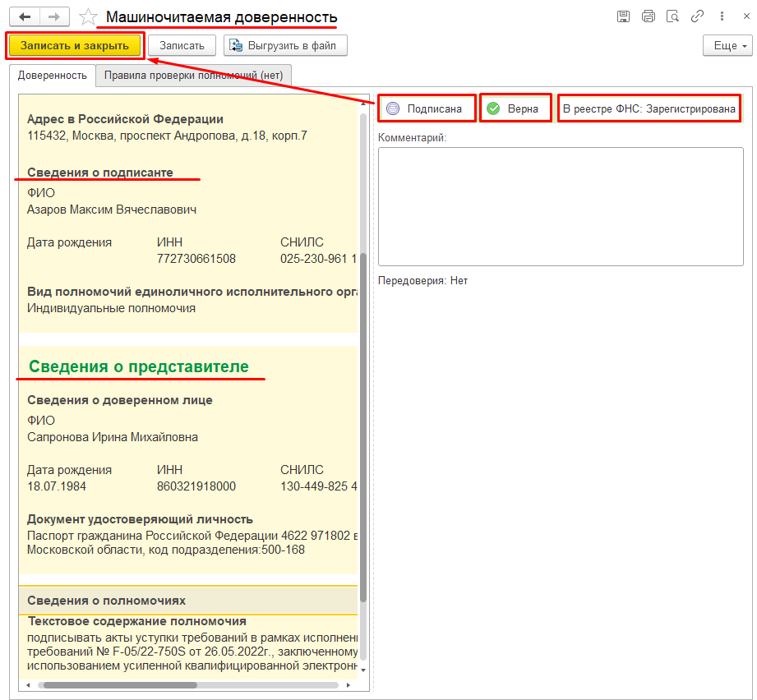Screen dimensions: 757x700
Task: Click the Сведения о доверенном лице heading
Action: pyautogui.click(x=120, y=400)
